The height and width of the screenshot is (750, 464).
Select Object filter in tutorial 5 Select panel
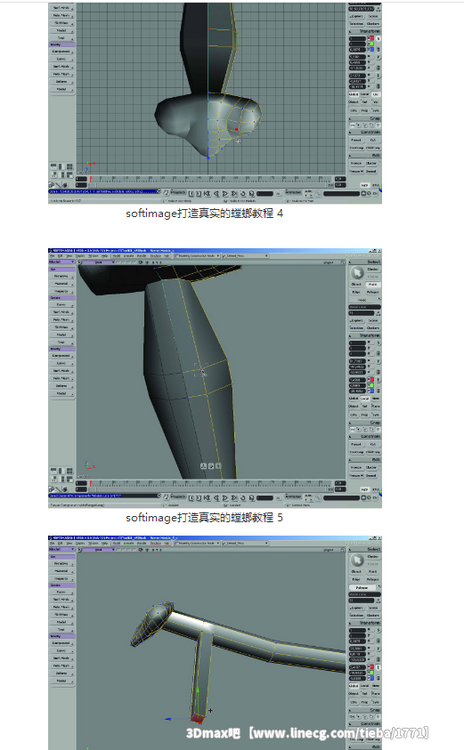pos(356,284)
